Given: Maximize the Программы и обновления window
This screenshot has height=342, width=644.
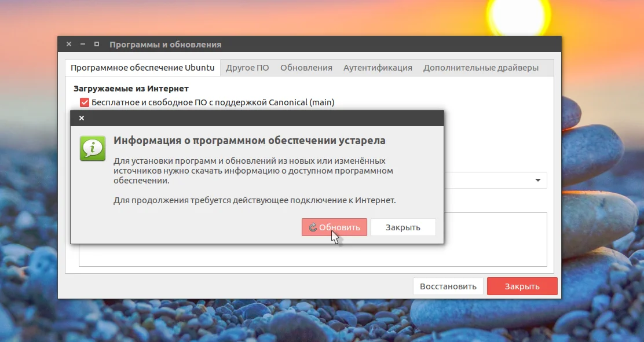Looking at the screenshot, I should pos(97,44).
